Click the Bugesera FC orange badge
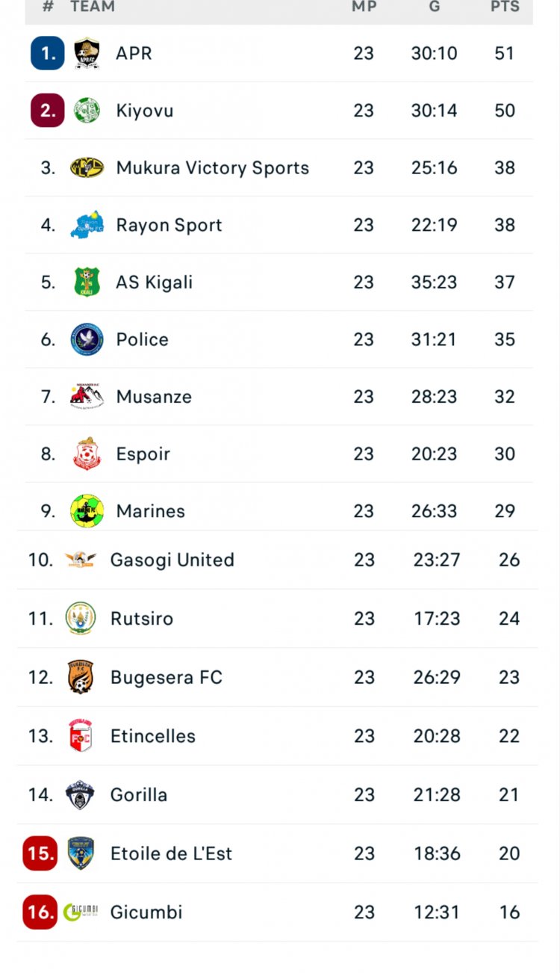Screen dimensions: 560x973 pos(81,677)
